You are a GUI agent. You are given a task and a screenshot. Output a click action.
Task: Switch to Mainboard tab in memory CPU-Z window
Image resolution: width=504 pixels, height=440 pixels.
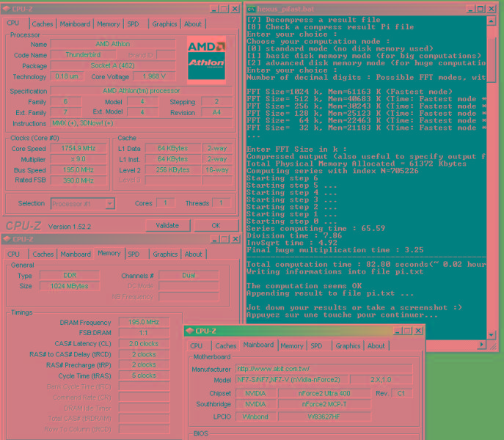[76, 254]
